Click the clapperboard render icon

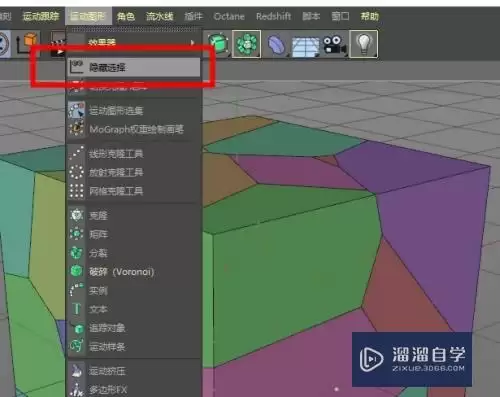pyautogui.click(x=57, y=45)
